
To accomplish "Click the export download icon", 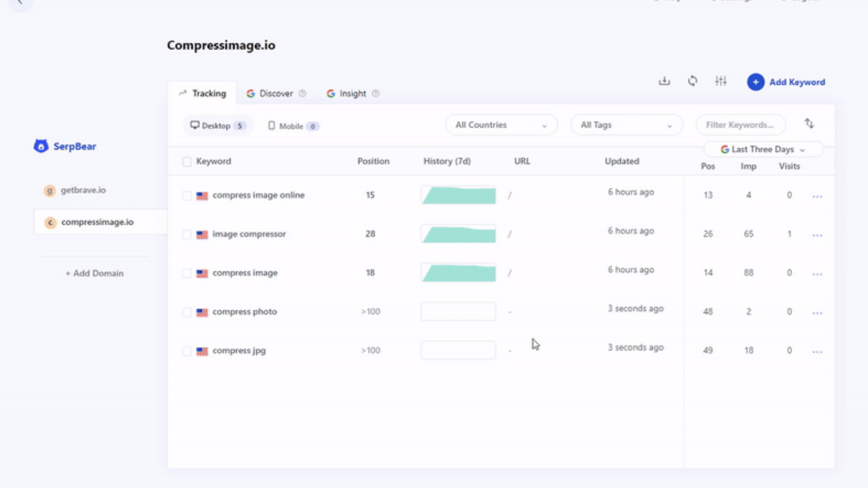I will (x=664, y=81).
